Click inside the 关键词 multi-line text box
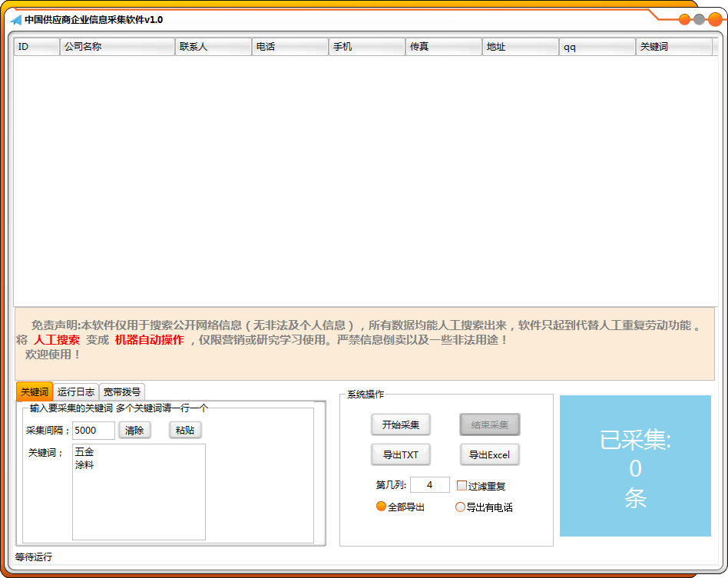The image size is (728, 578). pyautogui.click(x=139, y=492)
